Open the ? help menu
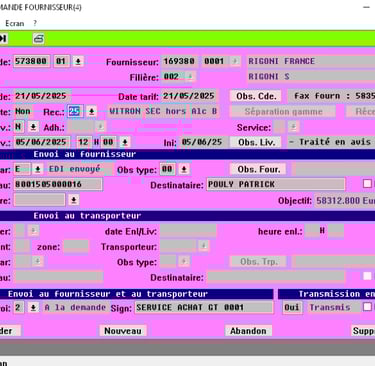 click(x=35, y=23)
